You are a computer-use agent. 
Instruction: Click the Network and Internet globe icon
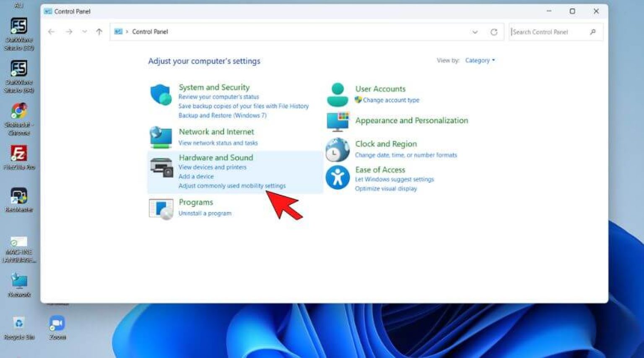coord(161,137)
